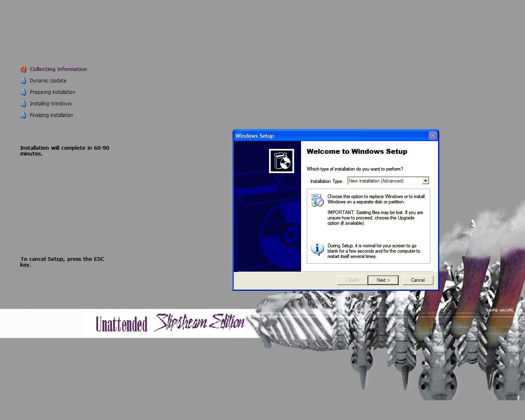Click the Finalizing installation step icon
Image resolution: width=525 pixels, height=420 pixels.
[23, 115]
